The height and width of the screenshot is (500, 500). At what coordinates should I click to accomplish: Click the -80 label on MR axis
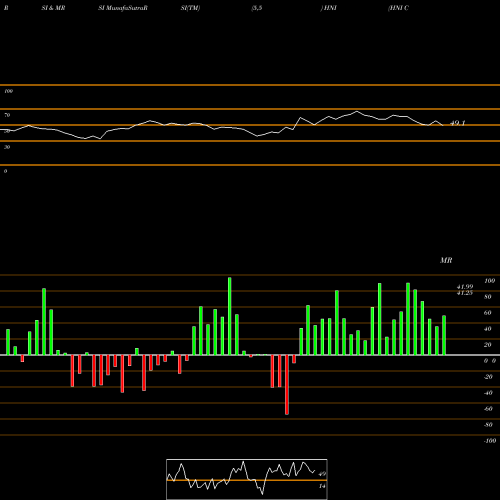(488, 425)
